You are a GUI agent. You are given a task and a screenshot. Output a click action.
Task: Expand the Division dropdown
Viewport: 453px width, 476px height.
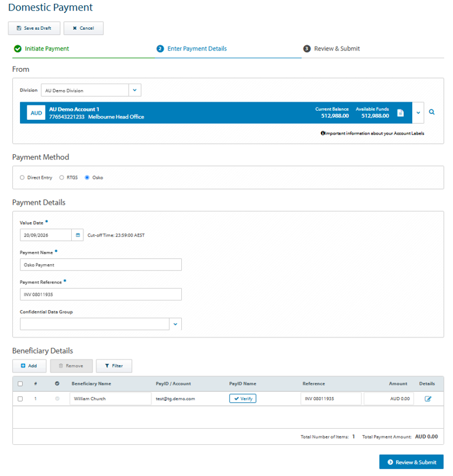(135, 90)
